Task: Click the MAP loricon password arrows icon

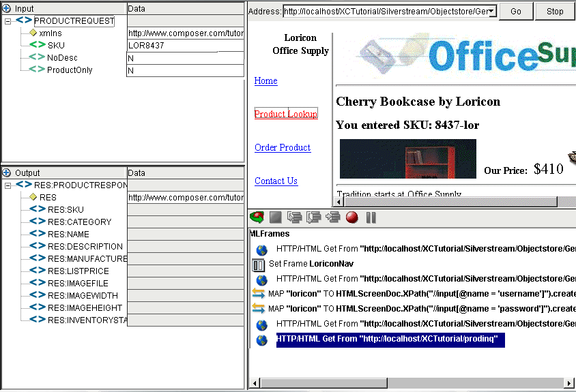Action: 258,308
